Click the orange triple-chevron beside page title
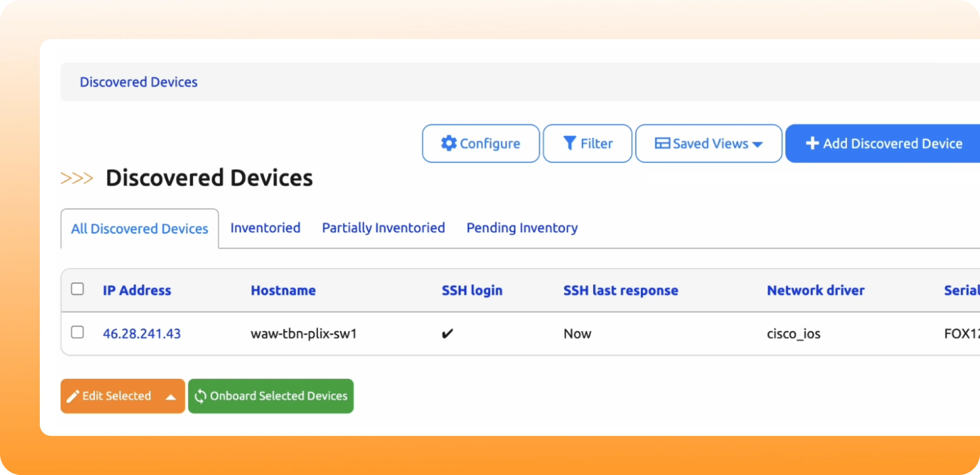The height and width of the screenshot is (475, 980). [77, 178]
